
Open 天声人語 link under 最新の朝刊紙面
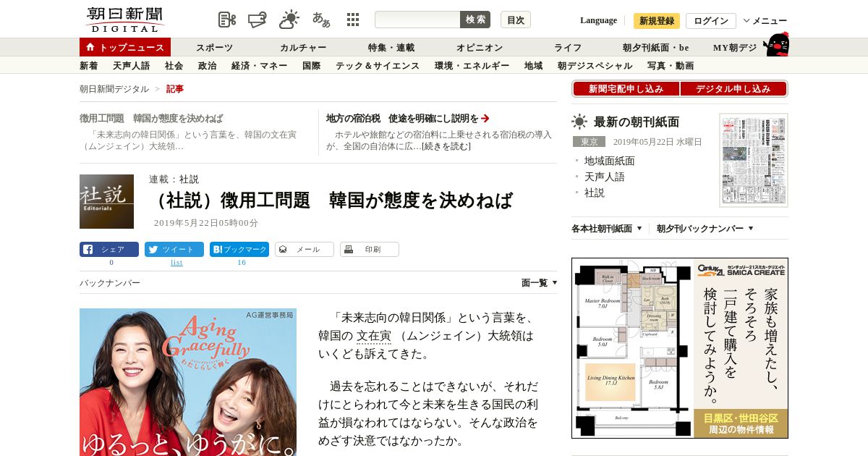coord(605,177)
